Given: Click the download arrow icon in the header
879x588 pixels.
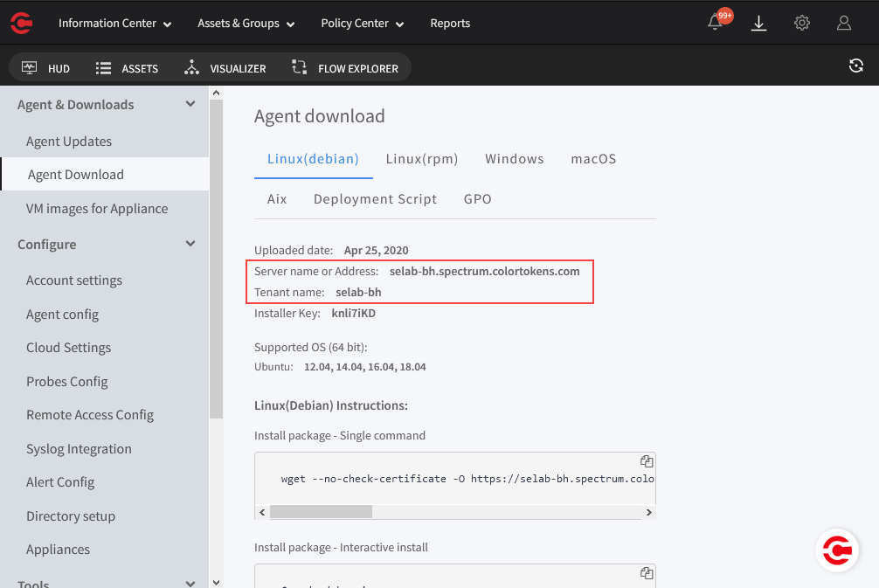Looking at the screenshot, I should (758, 23).
